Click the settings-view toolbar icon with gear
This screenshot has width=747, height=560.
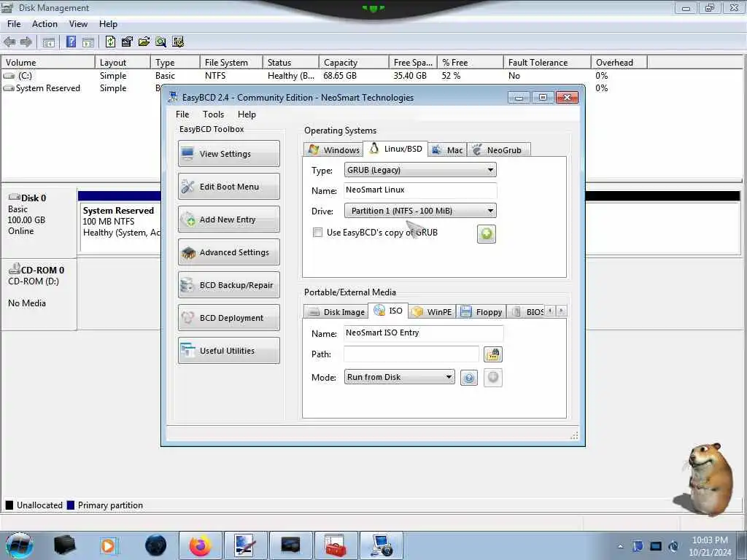pos(178,42)
